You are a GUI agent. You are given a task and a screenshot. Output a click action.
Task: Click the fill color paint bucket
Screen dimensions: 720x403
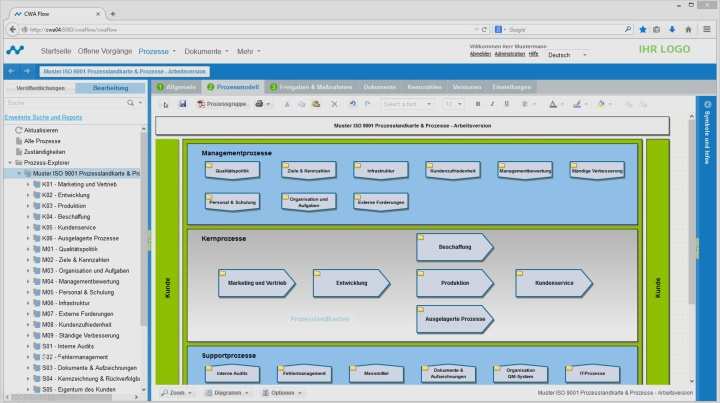pos(601,105)
